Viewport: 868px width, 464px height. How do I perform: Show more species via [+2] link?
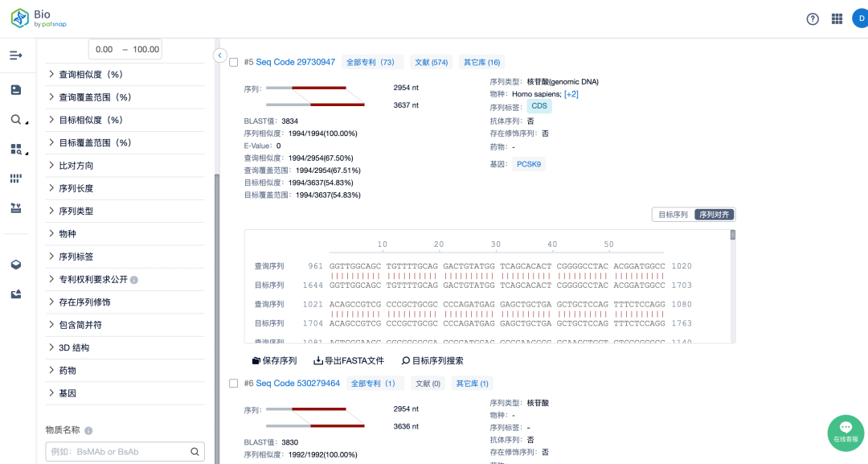[571, 94]
